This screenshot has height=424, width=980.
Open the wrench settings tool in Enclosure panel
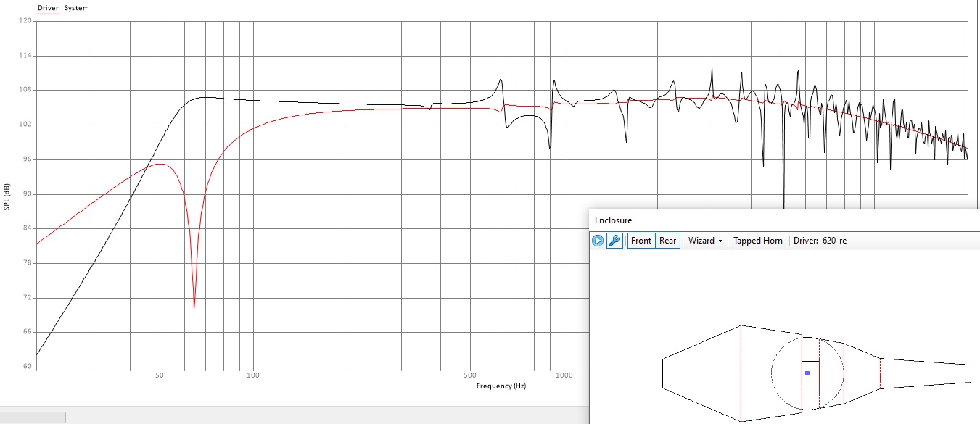[614, 241]
